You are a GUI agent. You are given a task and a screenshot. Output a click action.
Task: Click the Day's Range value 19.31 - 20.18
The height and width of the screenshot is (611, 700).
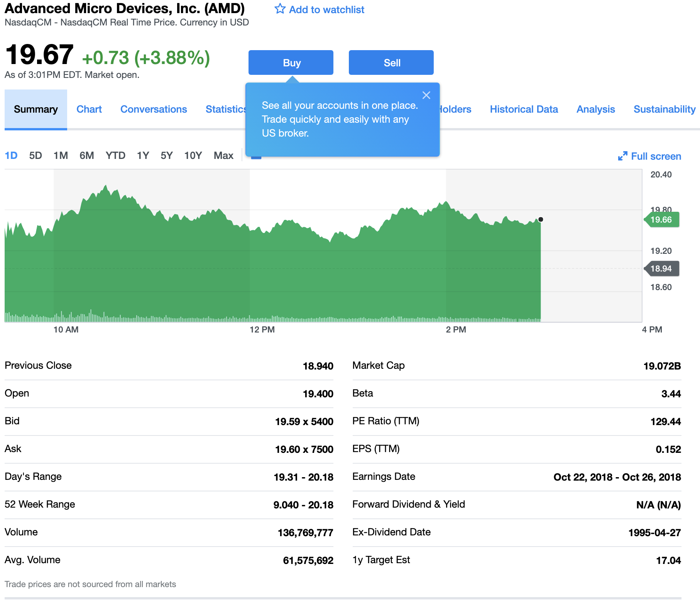(303, 477)
